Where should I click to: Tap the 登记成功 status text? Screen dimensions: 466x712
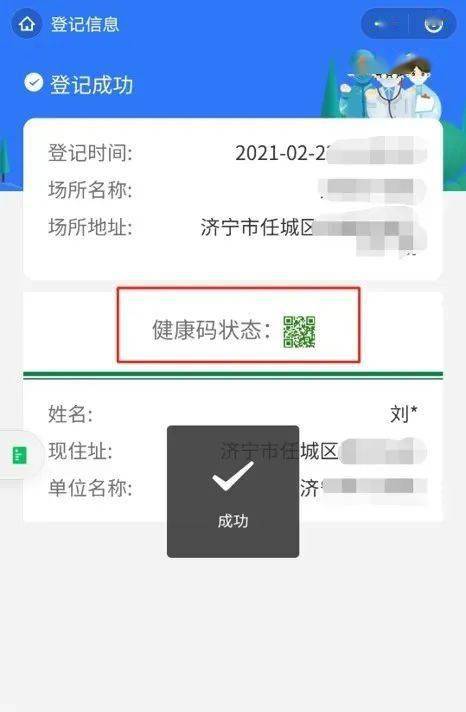(x=91, y=85)
